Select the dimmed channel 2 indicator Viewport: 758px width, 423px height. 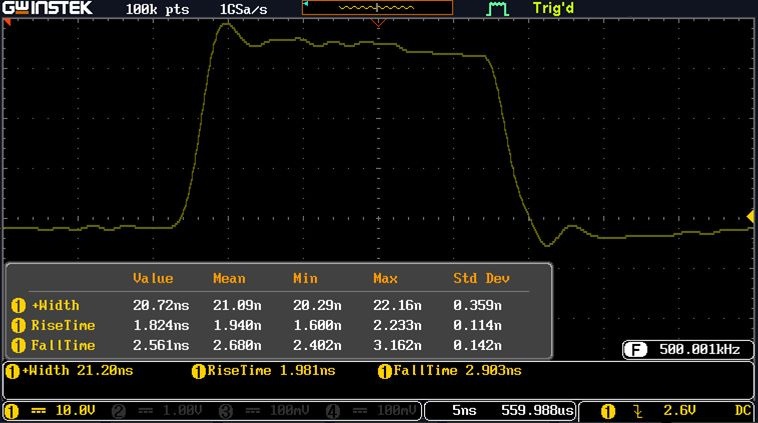click(x=119, y=411)
